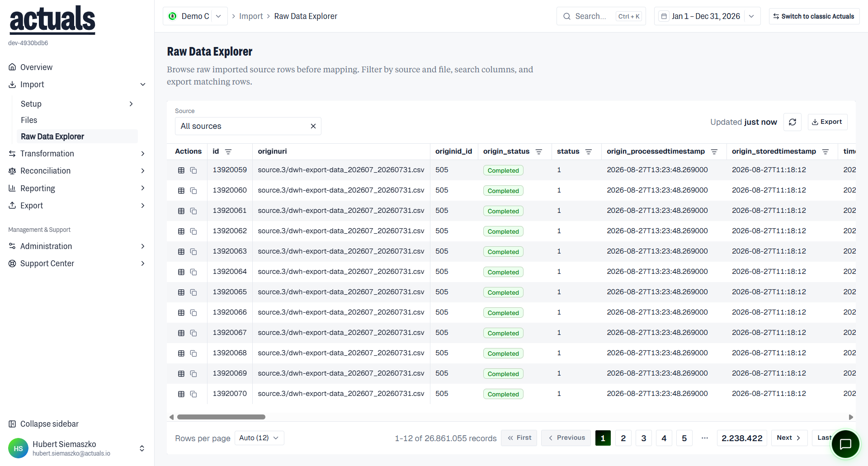Expand the Reconciliation section
The image size is (868, 466).
(77, 171)
